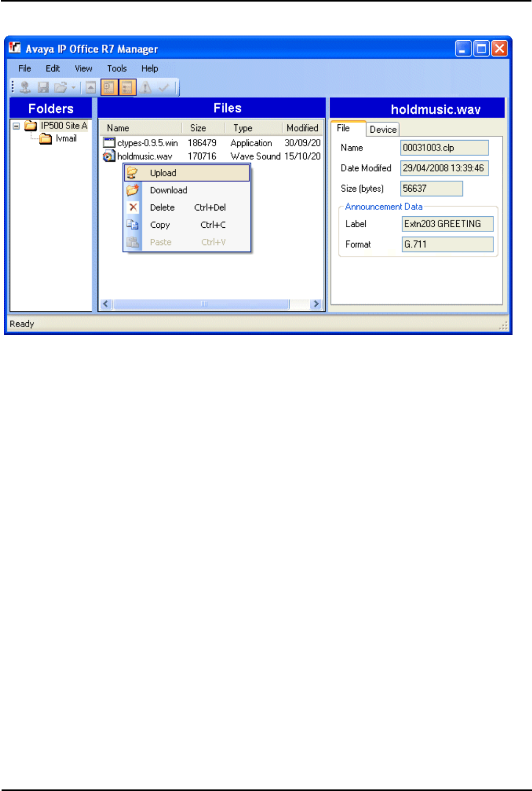Click the open configuration from IP Office toolbar icon
The width and height of the screenshot is (532, 791).
click(x=25, y=87)
